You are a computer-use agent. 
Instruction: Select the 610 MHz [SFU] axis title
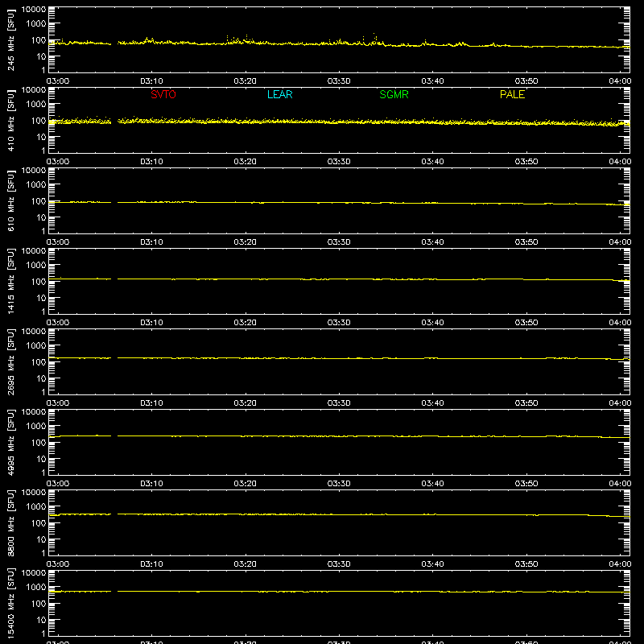(x=11, y=200)
